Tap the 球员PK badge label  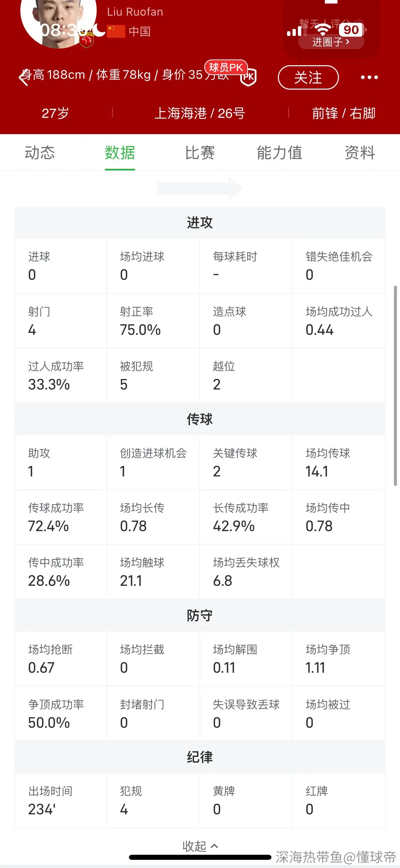[x=226, y=67]
